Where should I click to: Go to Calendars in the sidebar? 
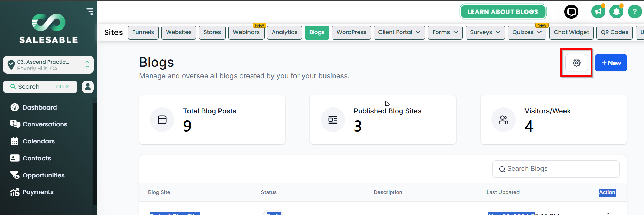pos(39,141)
